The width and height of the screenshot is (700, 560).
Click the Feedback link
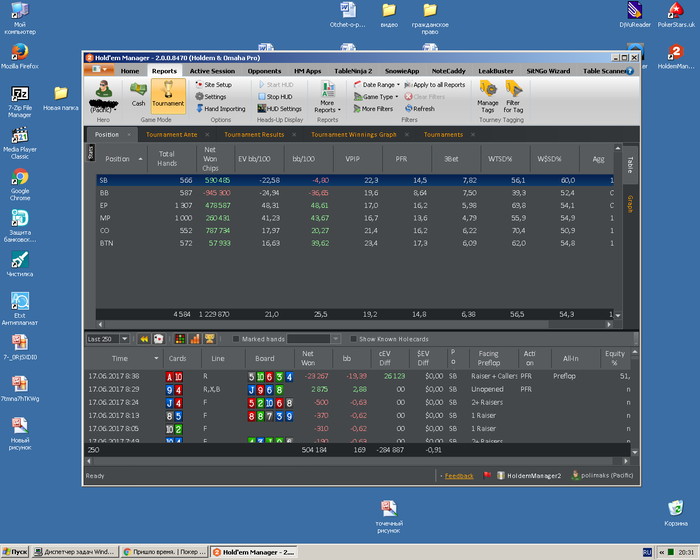(459, 476)
